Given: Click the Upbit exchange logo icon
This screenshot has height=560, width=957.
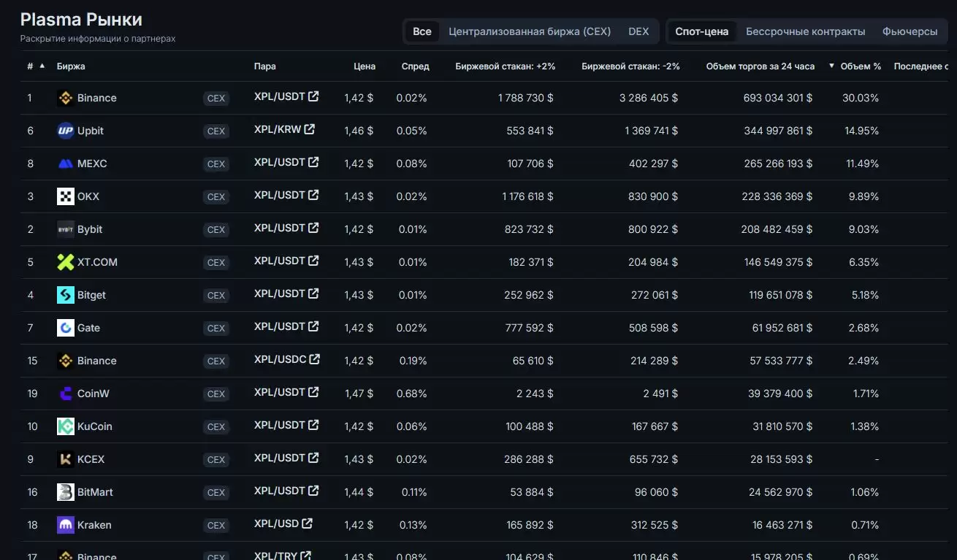Looking at the screenshot, I should click(x=66, y=131).
